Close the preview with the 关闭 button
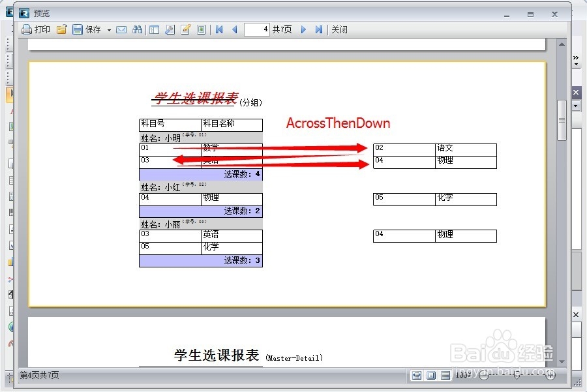Screen dimensions: 587x392 [340, 29]
